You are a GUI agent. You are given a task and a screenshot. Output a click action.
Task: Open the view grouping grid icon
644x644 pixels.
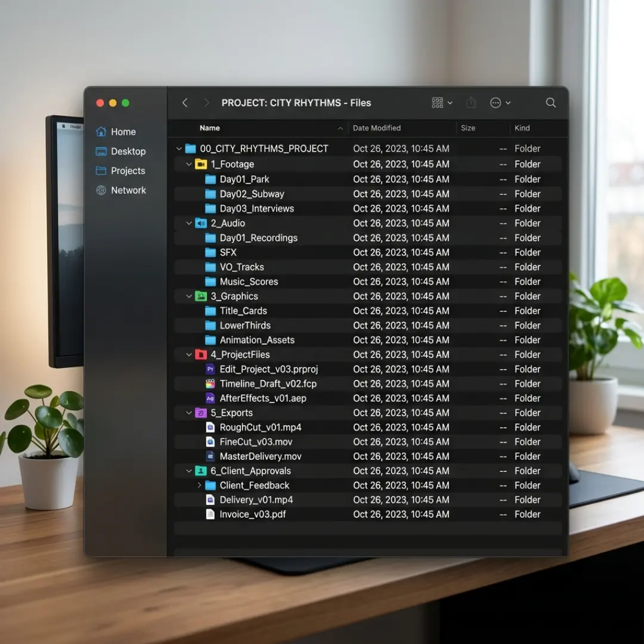(x=438, y=103)
